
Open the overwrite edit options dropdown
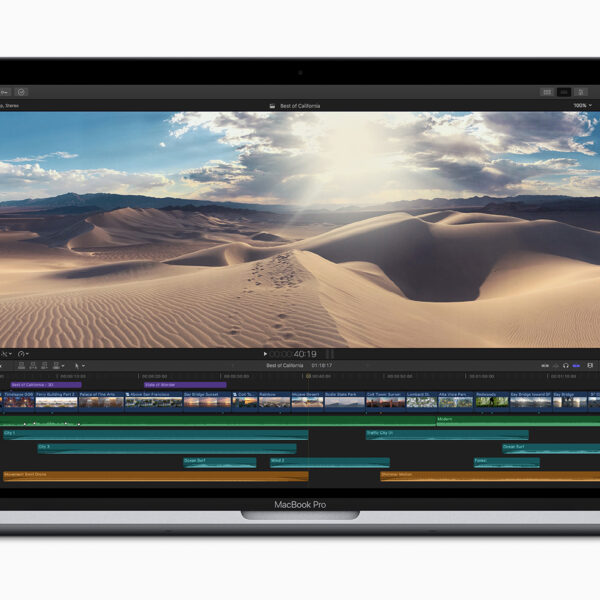[x=58, y=366]
